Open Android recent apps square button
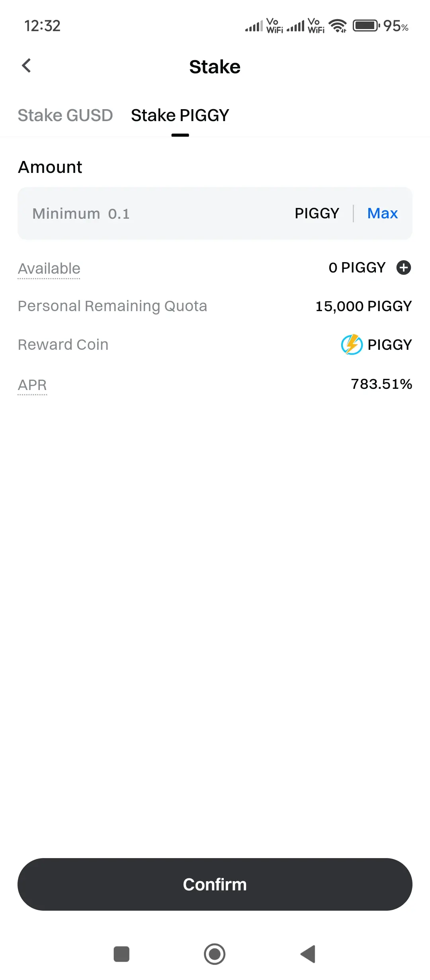 [x=121, y=954]
